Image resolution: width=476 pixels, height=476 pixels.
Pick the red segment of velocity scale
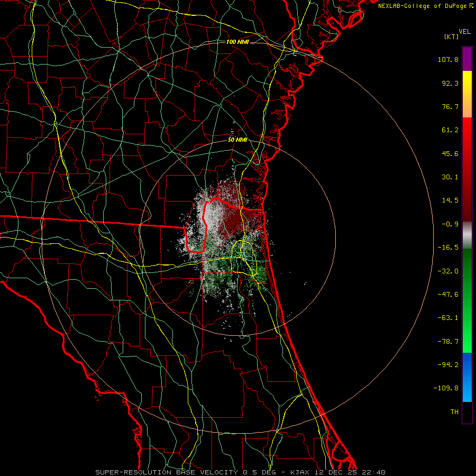point(467,169)
